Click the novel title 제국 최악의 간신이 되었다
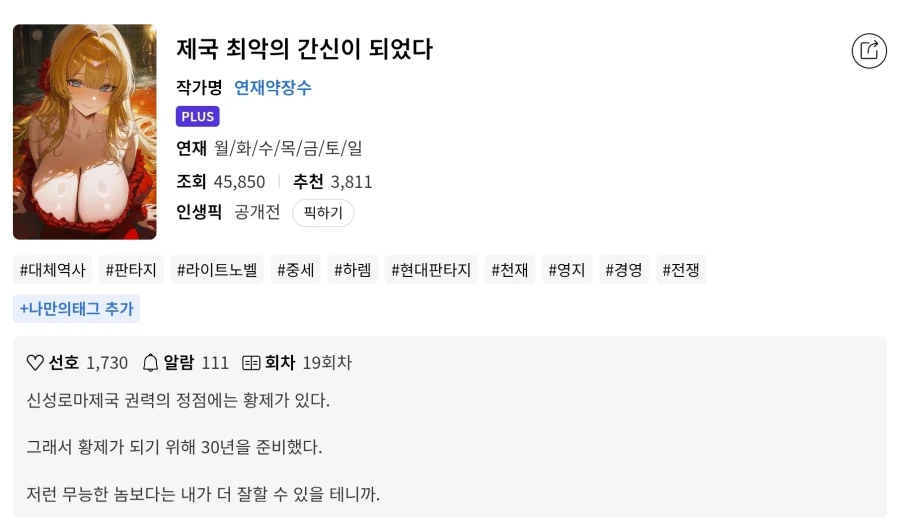 coord(304,49)
